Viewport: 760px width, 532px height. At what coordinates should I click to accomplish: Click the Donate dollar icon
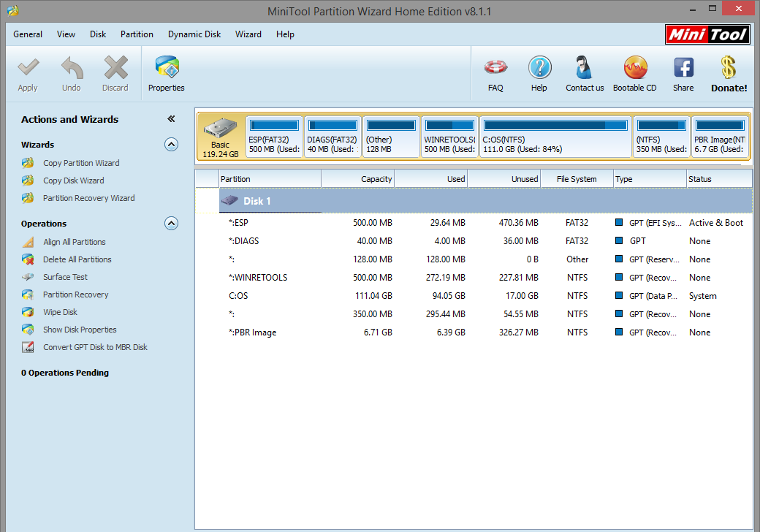tap(728, 66)
